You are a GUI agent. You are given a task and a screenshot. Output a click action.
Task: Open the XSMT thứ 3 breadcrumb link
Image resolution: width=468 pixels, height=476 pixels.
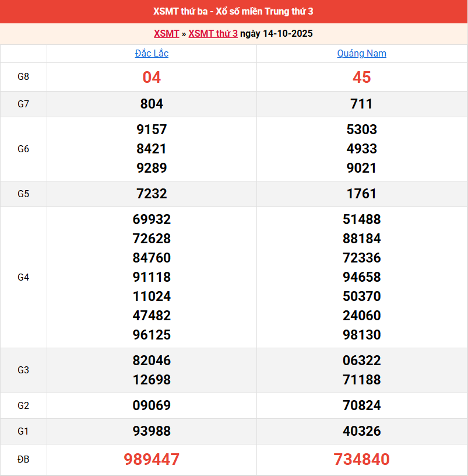213,33
